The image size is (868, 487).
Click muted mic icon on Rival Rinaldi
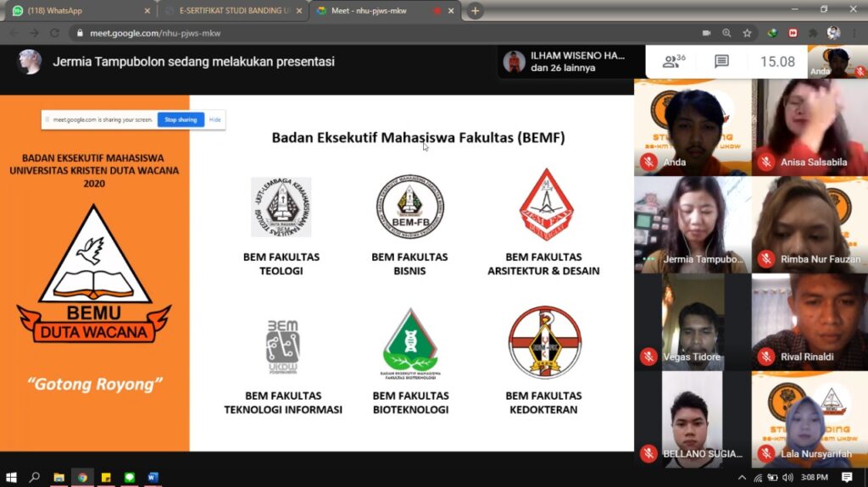[766, 357]
